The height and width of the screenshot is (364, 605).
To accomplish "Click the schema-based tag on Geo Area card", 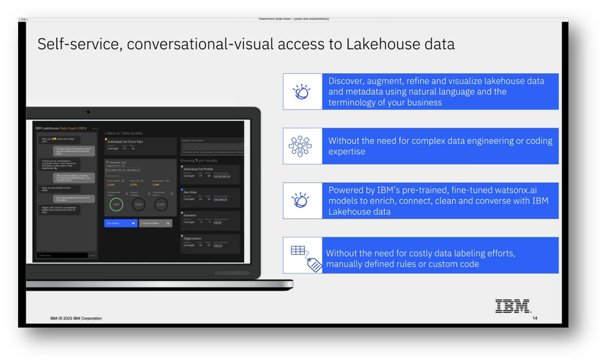I will click(x=220, y=200).
